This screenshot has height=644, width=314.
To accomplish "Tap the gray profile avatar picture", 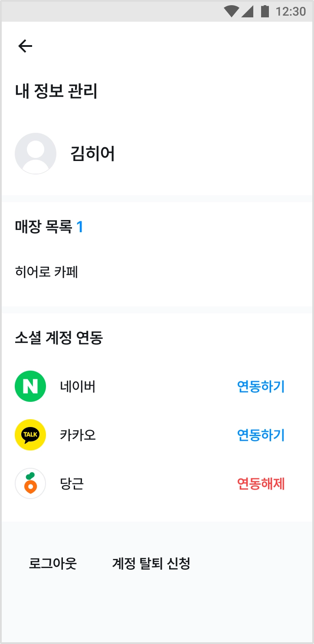I will pos(36,154).
